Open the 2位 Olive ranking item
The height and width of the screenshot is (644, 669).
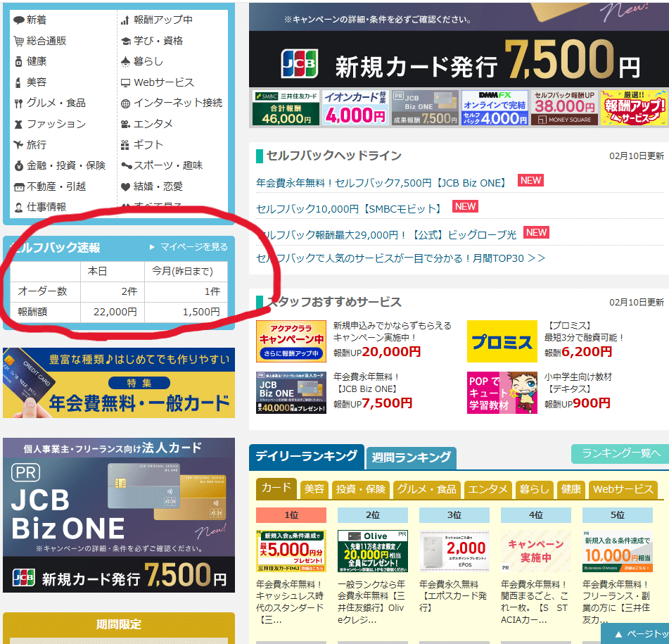click(x=372, y=551)
